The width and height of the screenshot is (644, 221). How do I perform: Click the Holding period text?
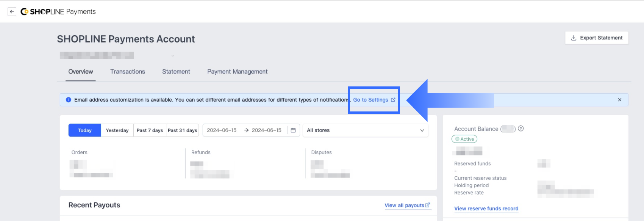[x=471, y=185]
